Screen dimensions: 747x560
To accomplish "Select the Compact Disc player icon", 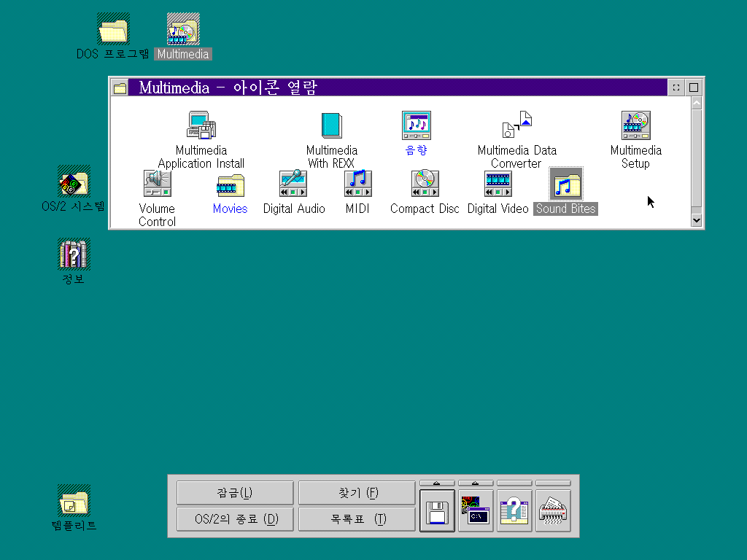I will (x=425, y=183).
